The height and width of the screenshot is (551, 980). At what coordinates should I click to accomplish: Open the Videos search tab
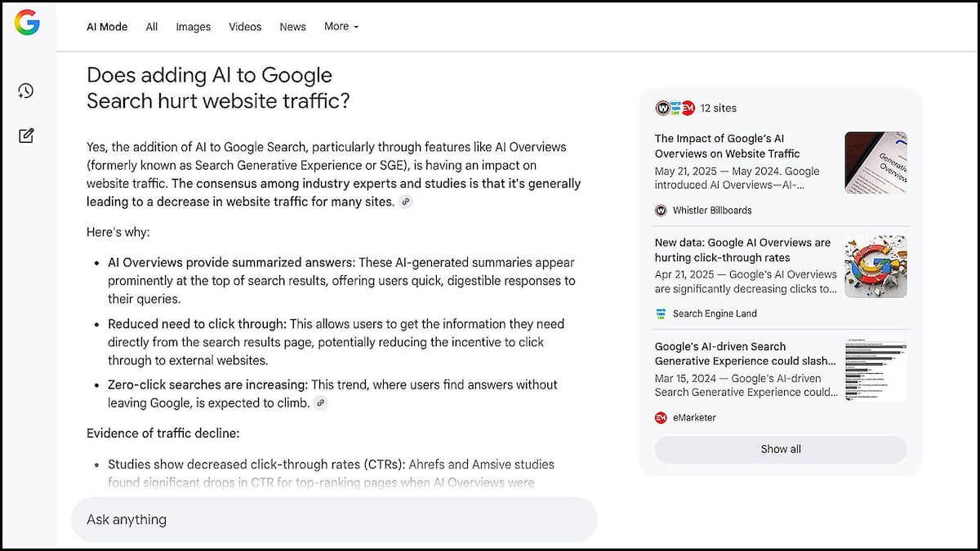245,27
